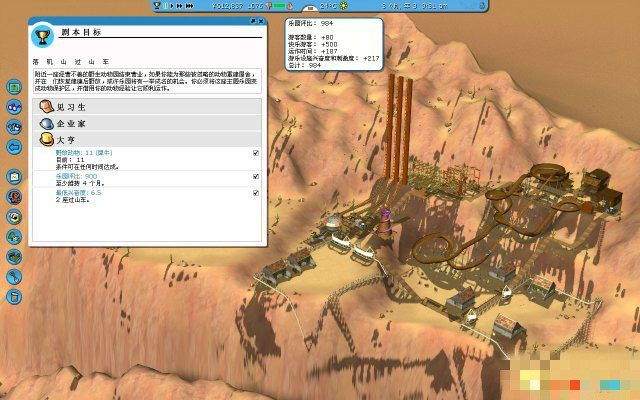Click the date and time display
Viewport: 640px width, 400px height.
coord(415,6)
